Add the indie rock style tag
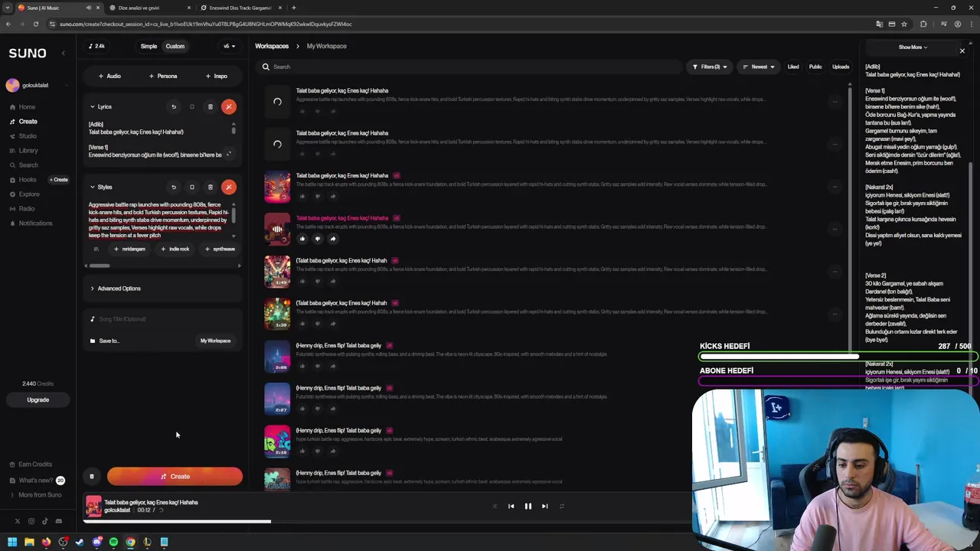The image size is (980, 551). 175,249
